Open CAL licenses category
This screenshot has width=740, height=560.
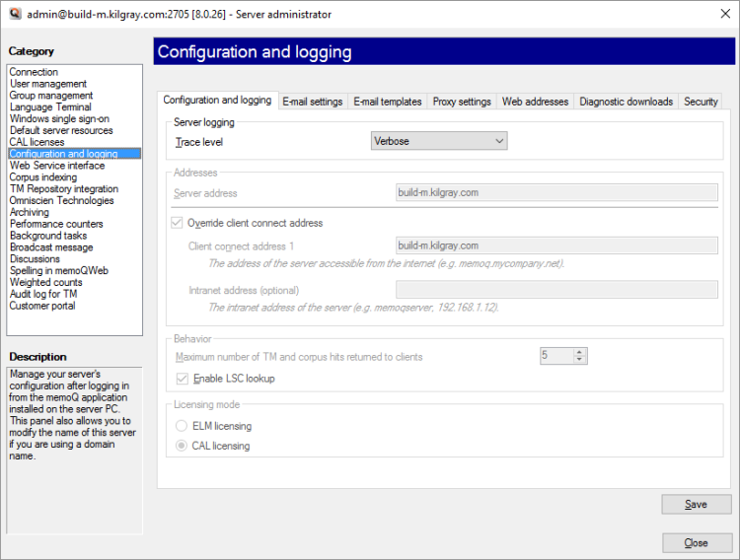point(37,142)
